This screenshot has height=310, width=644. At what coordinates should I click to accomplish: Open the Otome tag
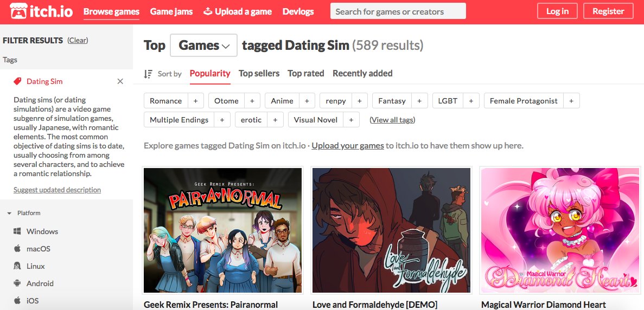[x=226, y=101]
